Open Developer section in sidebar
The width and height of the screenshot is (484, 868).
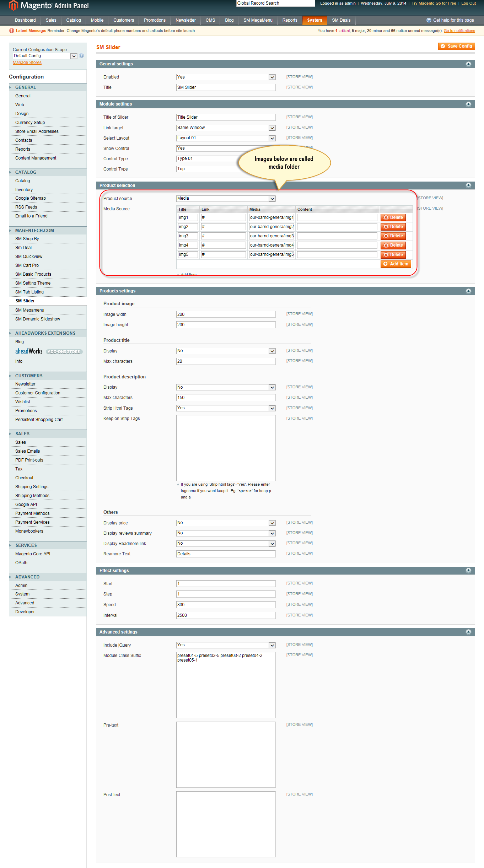click(25, 612)
